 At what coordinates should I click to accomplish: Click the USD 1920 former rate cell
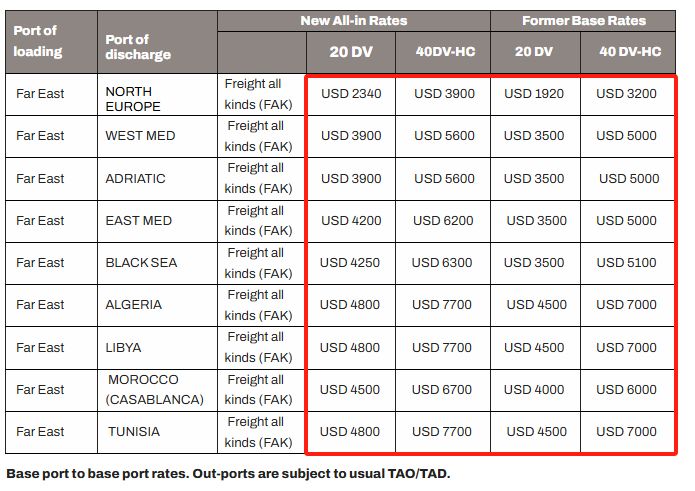click(x=535, y=94)
